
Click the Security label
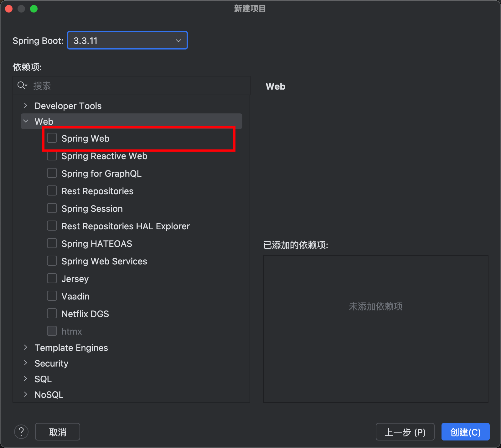[x=51, y=363]
